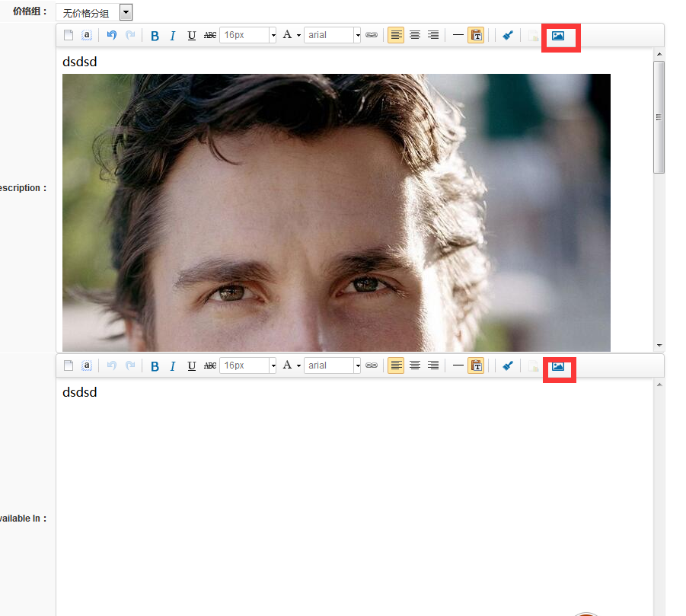This screenshot has height=616, width=686.
Task: Click insert image icon in Description editor
Action: (558, 36)
